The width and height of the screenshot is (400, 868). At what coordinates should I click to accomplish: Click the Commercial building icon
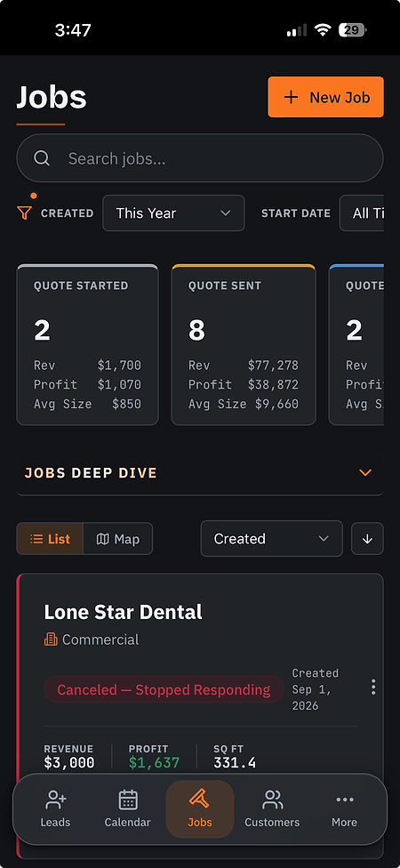click(51, 639)
